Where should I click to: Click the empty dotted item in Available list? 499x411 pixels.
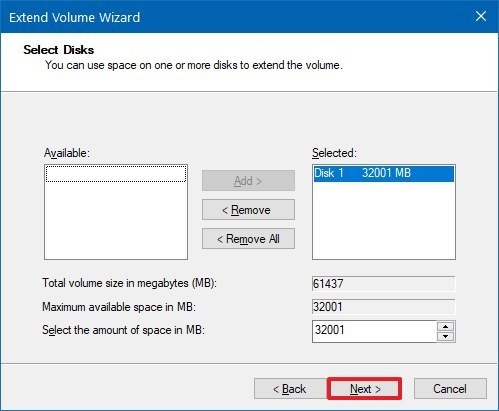116,174
